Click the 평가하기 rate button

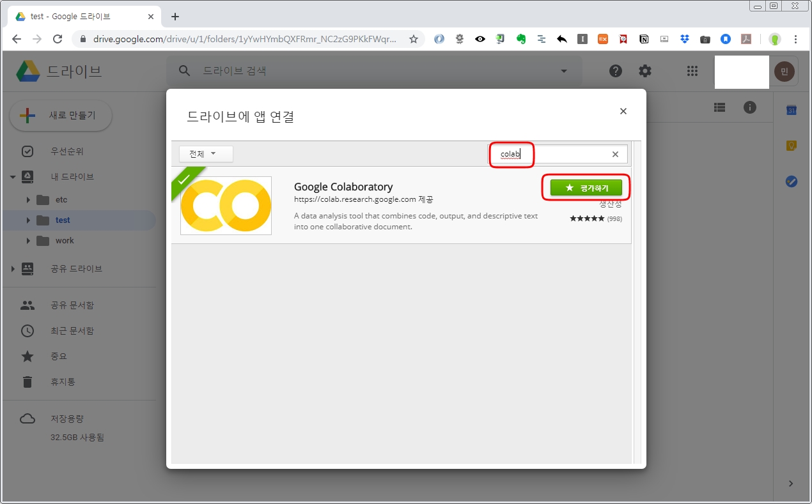point(586,188)
